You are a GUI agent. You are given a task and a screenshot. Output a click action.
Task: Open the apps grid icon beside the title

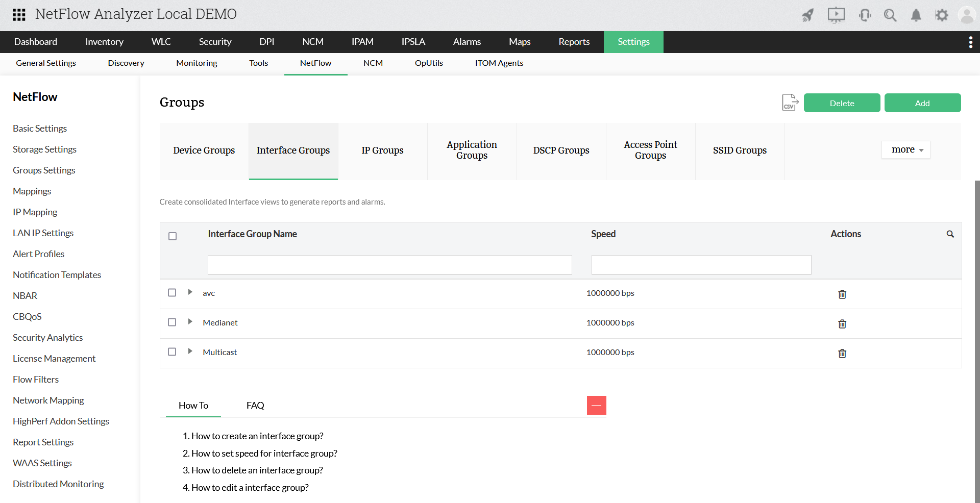tap(19, 15)
